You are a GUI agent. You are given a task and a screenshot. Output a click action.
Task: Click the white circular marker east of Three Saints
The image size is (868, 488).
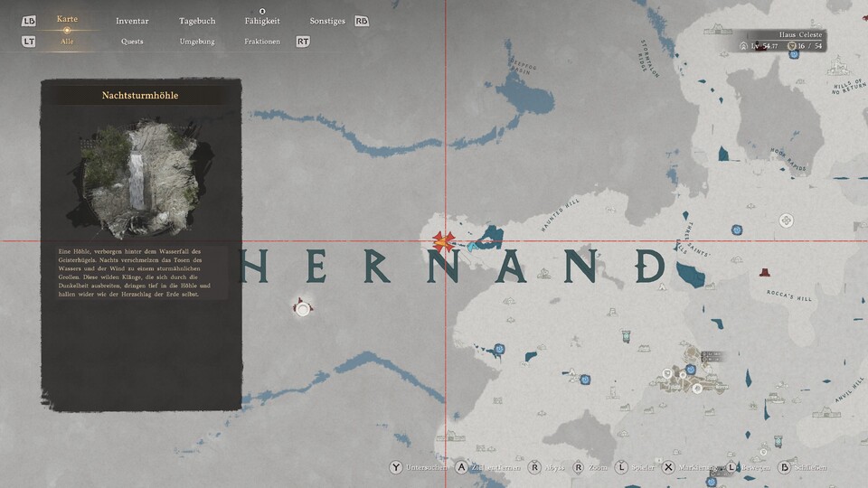[787, 220]
